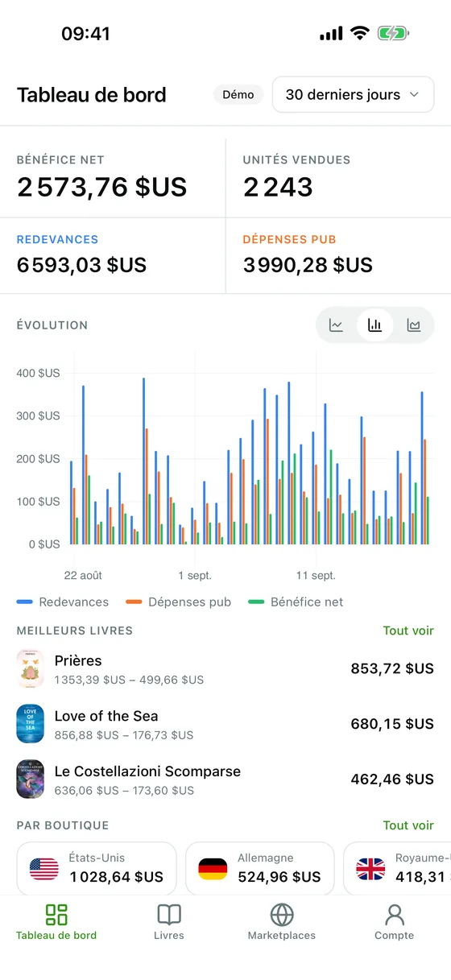Tap the Wi-Fi status icon
The width and height of the screenshot is (451, 980).
(360, 34)
